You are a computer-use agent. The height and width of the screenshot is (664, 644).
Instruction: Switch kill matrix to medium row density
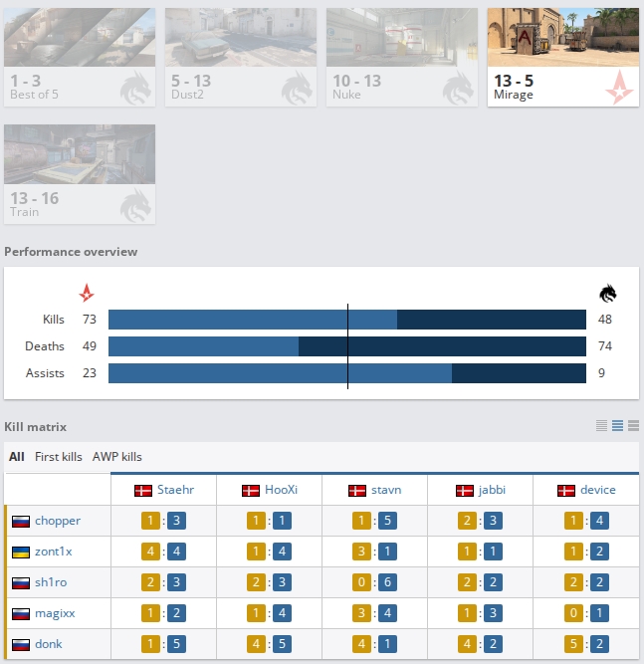click(618, 426)
